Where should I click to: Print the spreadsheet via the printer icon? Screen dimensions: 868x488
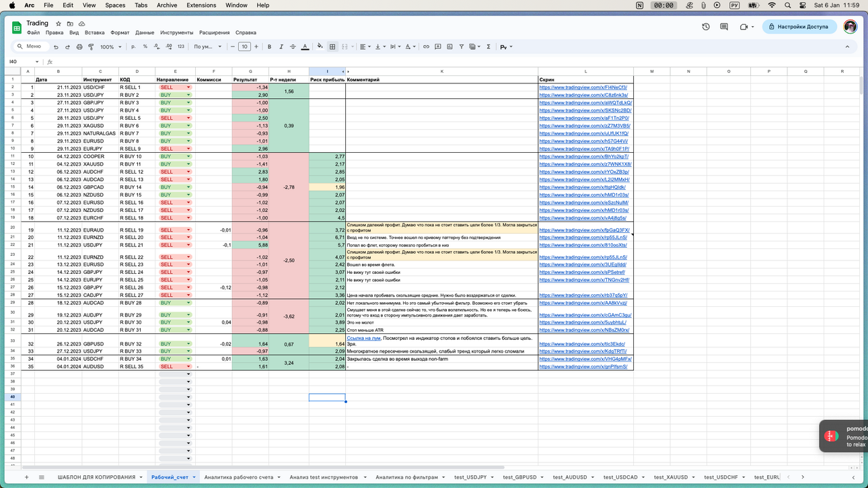(79, 47)
